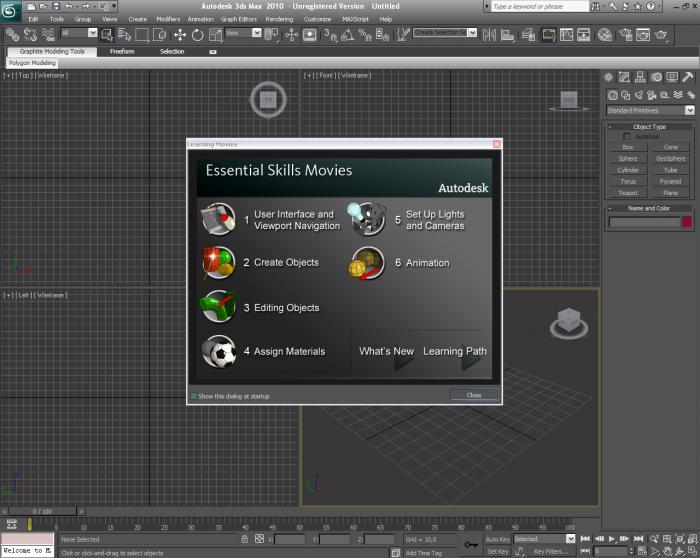Screen dimensions: 700x558
Task: Click the object color swatch
Action: (x=687, y=222)
